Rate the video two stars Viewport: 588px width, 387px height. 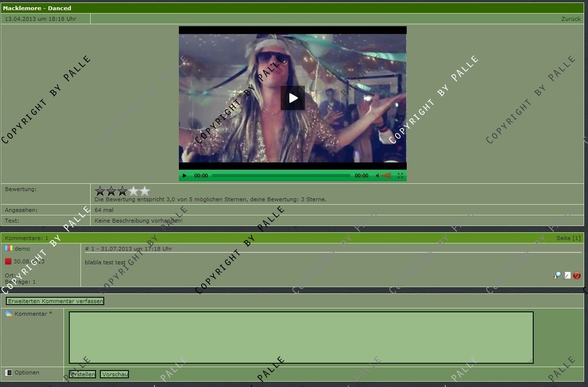(111, 191)
